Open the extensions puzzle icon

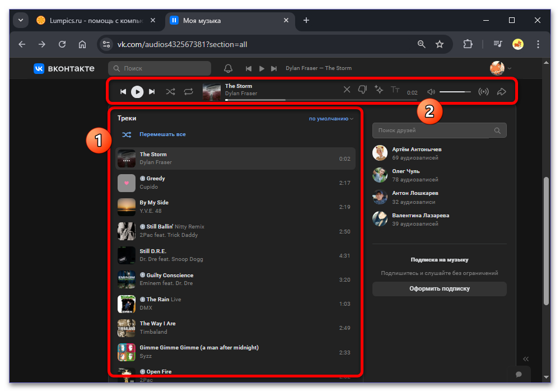[x=468, y=44]
